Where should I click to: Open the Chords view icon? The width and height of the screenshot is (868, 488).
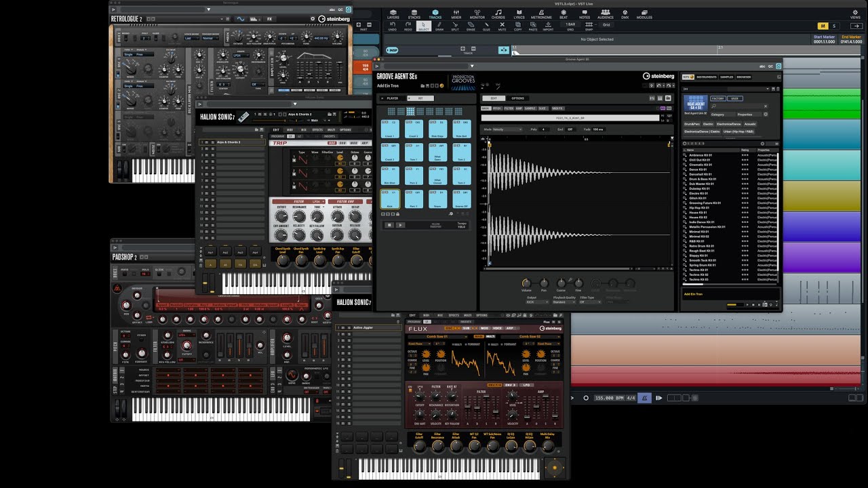click(x=498, y=14)
